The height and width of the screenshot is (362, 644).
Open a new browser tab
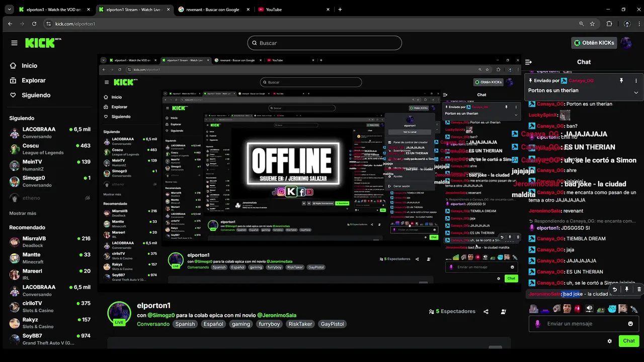tap(340, 10)
